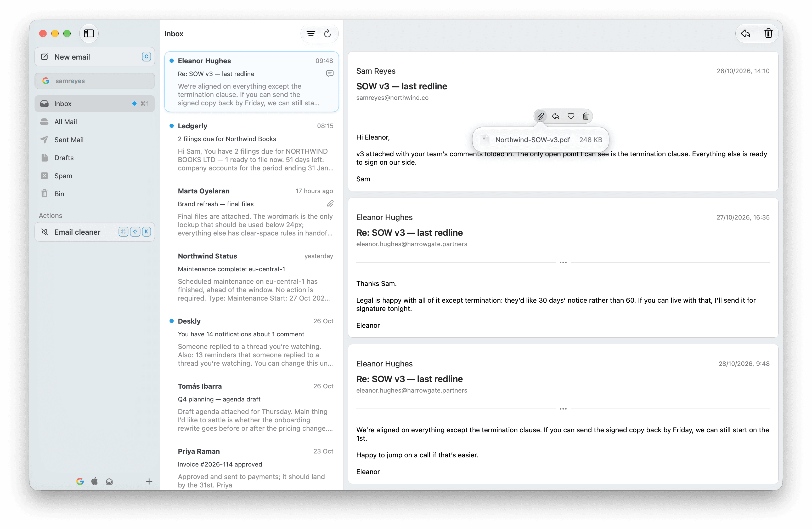Launch the Email cleaner action
This screenshot has width=812, height=529.
tap(94, 232)
